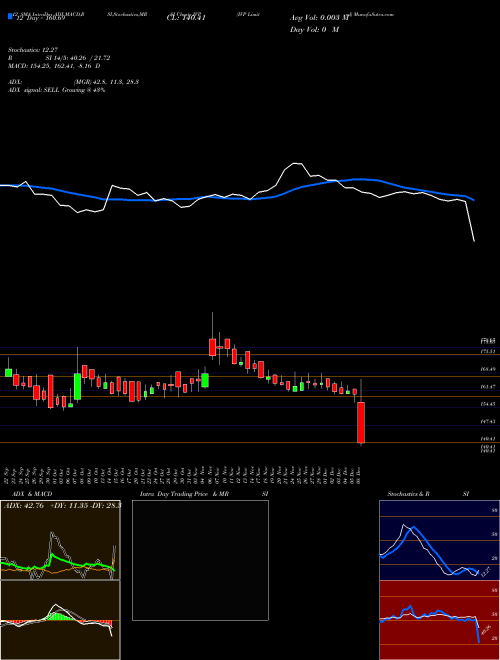Click 'Intra Day Trading Price & MR' title
The width and height of the screenshot is (500, 660).
[x=184, y=494]
